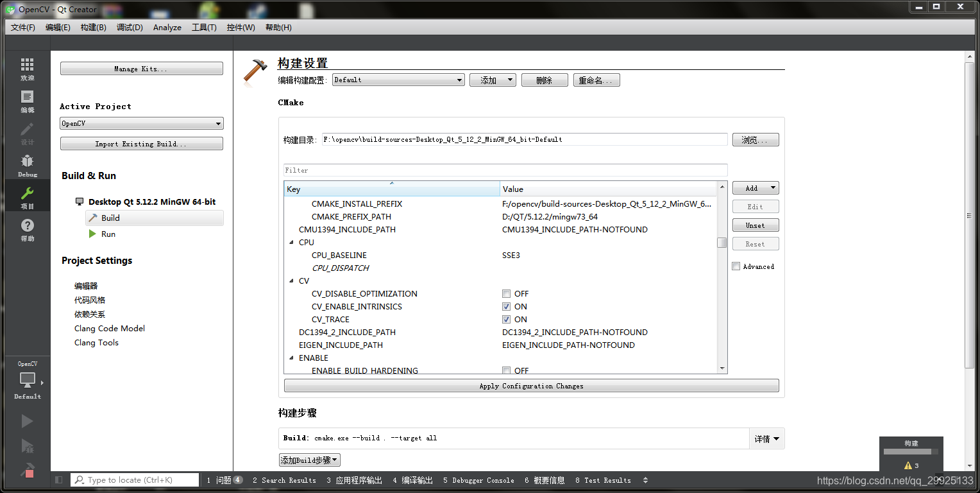Toggle the ENABLE_BUILD_HARDENING checkbox
Image resolution: width=980 pixels, height=493 pixels.
click(x=507, y=370)
